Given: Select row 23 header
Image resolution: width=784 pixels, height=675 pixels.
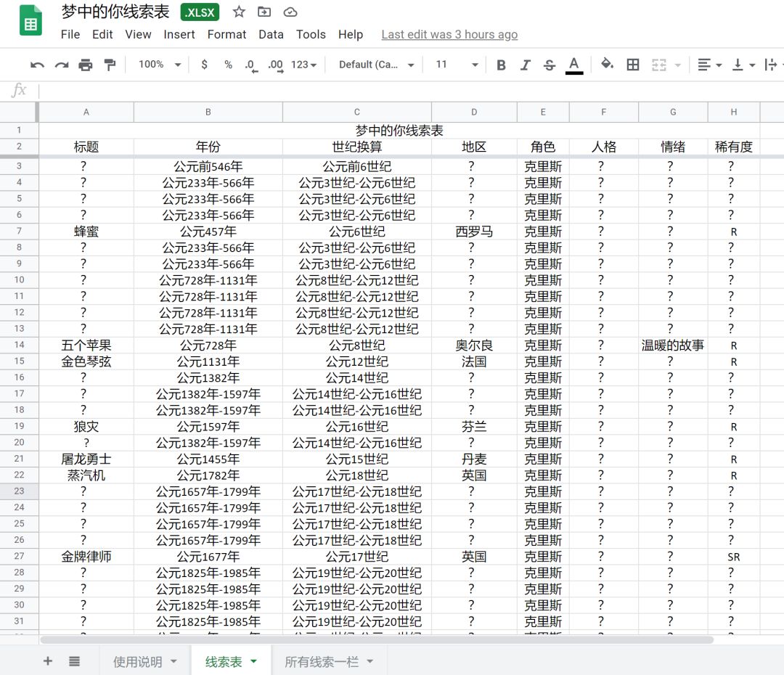Looking at the screenshot, I should click(x=19, y=491).
